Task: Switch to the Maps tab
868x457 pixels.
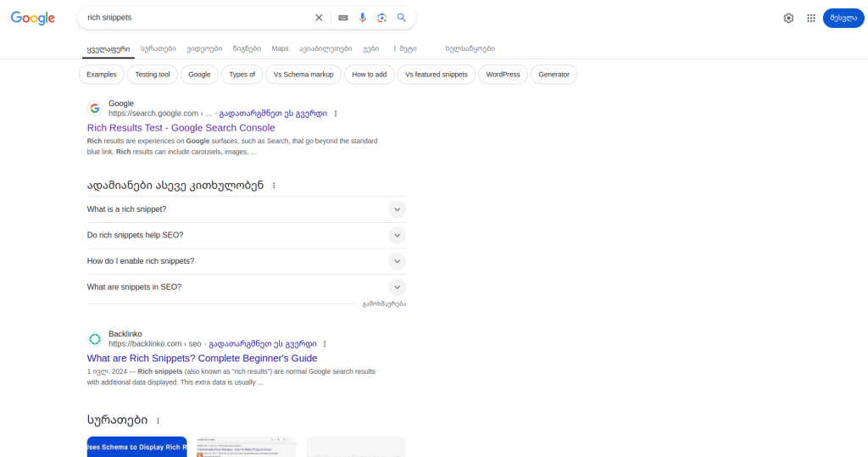Action: 280,49
